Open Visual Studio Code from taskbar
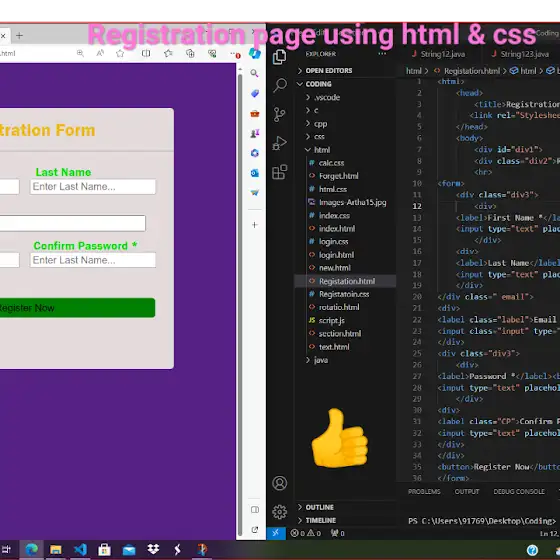The width and height of the screenshot is (560, 560). click(80, 549)
